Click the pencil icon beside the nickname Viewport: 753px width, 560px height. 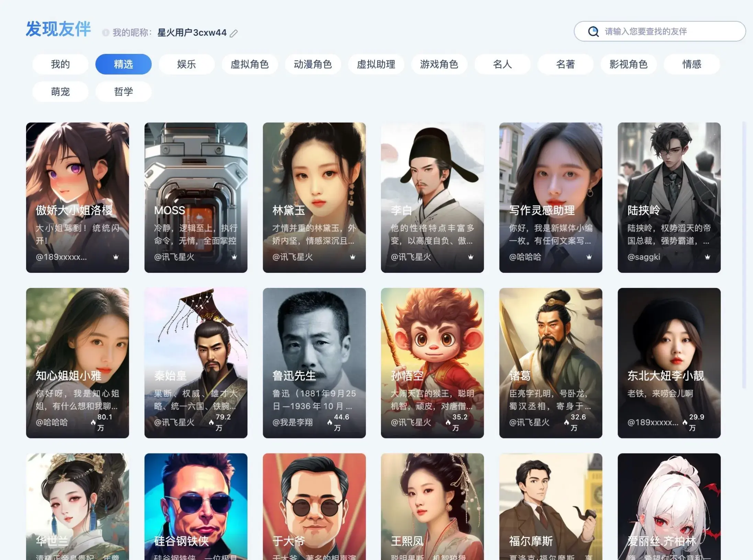tap(234, 33)
